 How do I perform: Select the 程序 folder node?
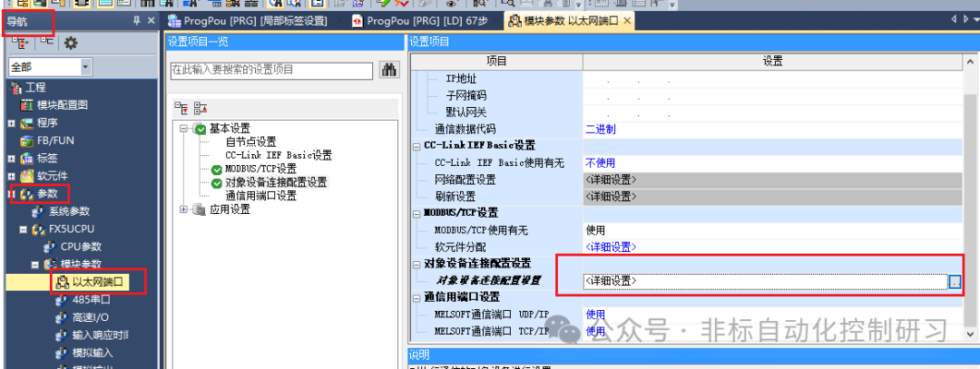coord(47,122)
